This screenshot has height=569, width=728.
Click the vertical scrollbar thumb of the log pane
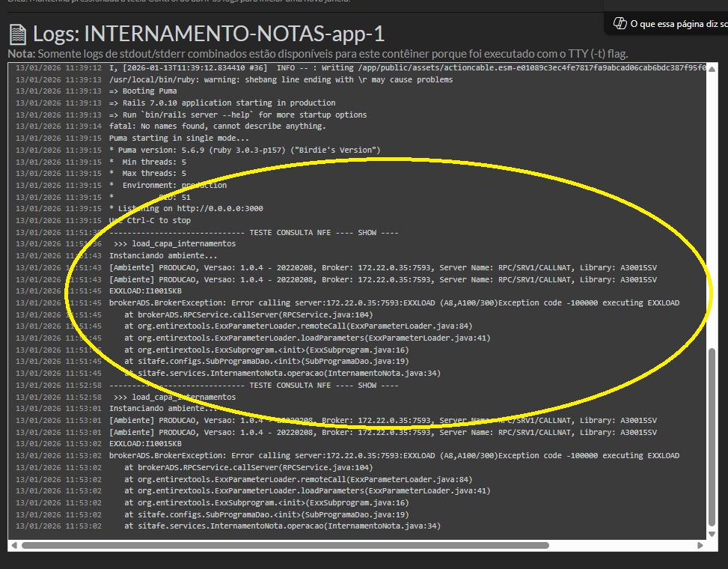[712, 438]
